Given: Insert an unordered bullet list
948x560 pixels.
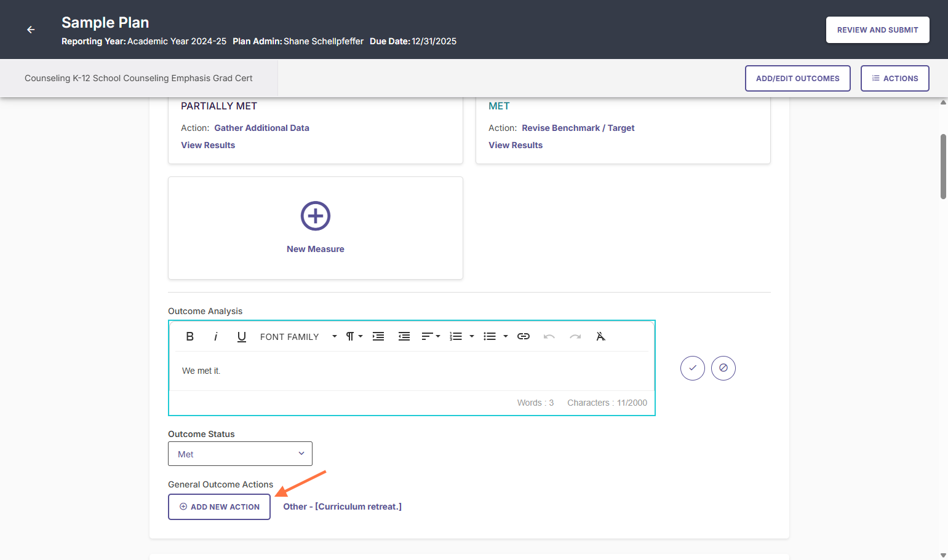Looking at the screenshot, I should point(490,336).
